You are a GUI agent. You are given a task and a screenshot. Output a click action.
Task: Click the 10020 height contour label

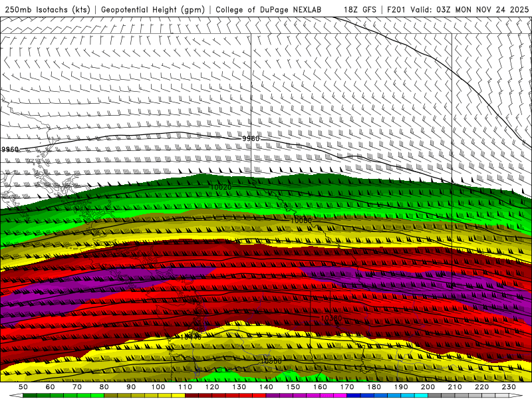point(221,187)
